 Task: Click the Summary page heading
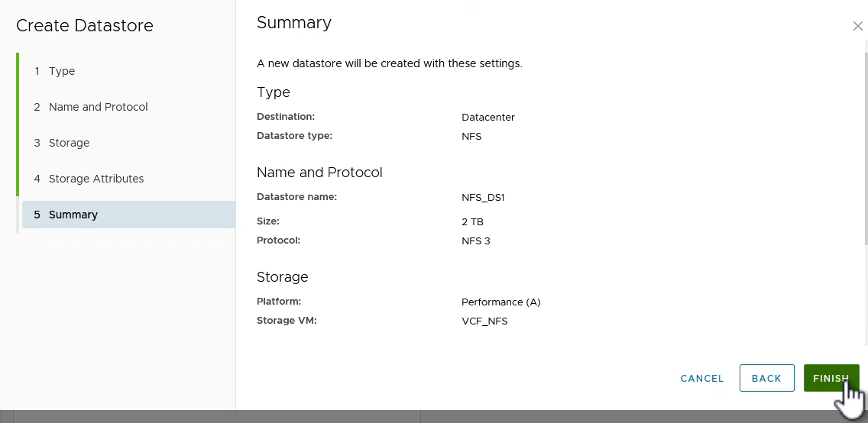294,23
